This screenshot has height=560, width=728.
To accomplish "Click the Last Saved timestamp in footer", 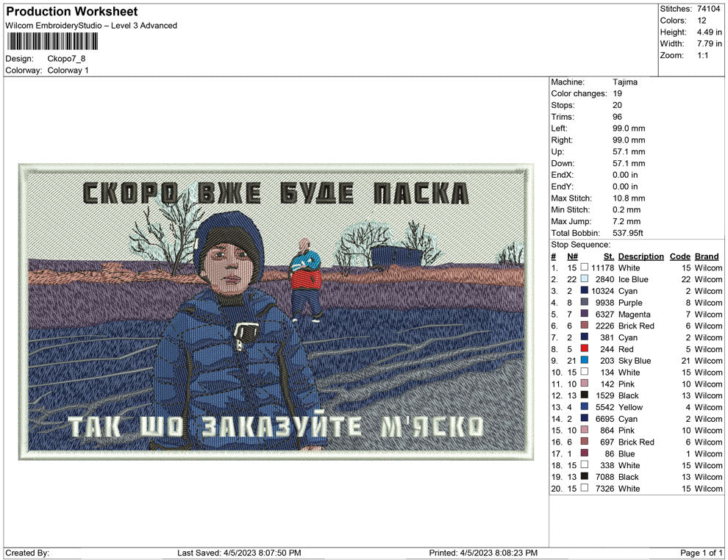I will (239, 553).
